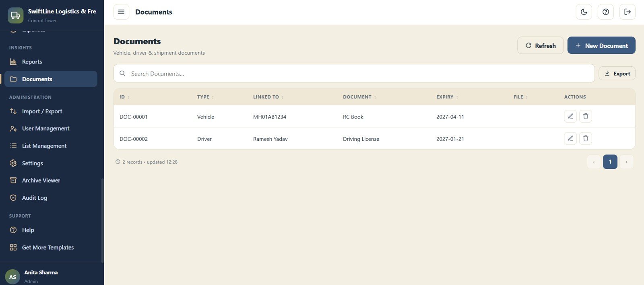This screenshot has width=644, height=285.
Task: Sort table by File column
Action: [x=520, y=97]
